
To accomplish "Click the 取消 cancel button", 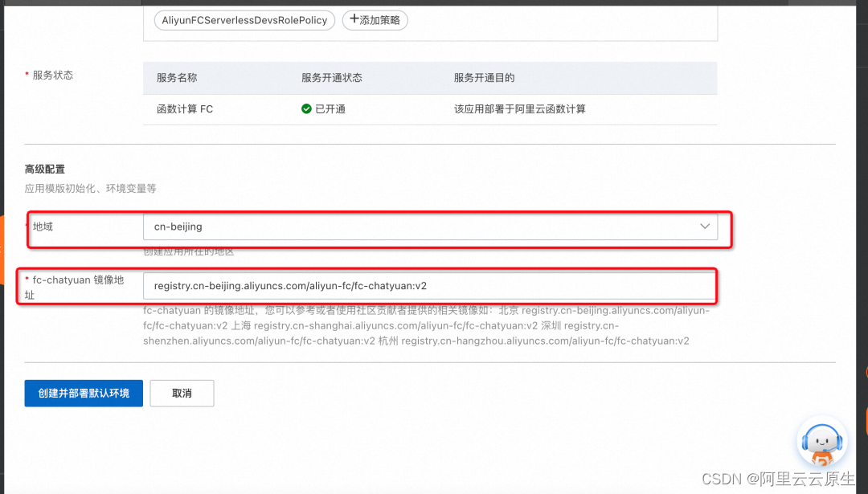I will (182, 394).
